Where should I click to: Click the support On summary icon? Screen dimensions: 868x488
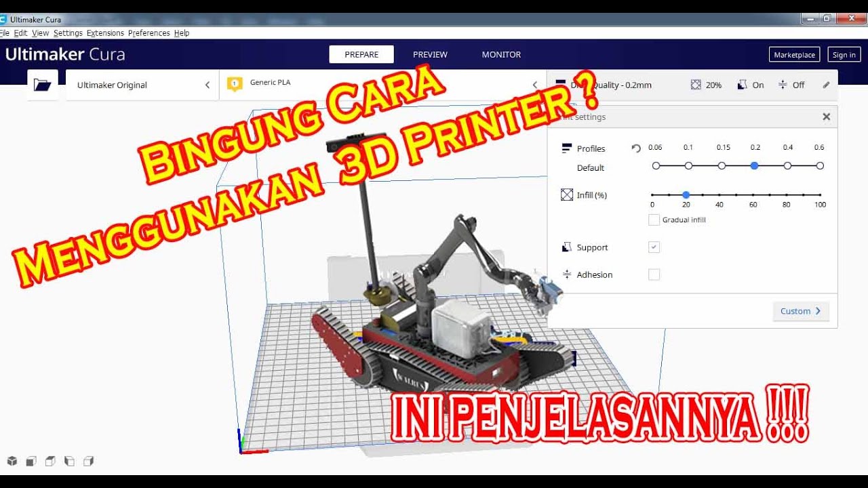pyautogui.click(x=742, y=85)
